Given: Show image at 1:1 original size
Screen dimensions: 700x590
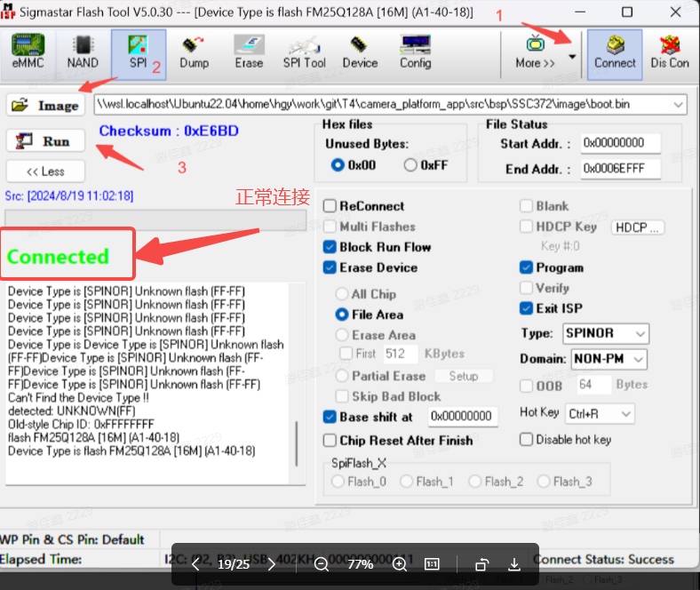Looking at the screenshot, I should pos(432,564).
